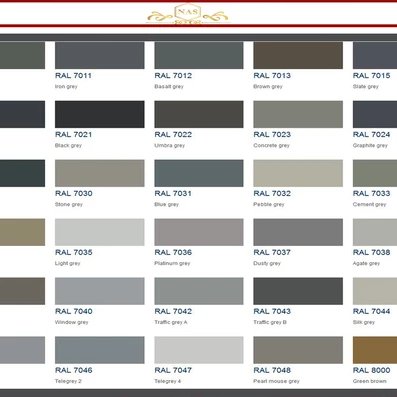Pick the RAL 7037 Dusty grey color
This screenshot has width=397, height=397.
pyautogui.click(x=298, y=232)
